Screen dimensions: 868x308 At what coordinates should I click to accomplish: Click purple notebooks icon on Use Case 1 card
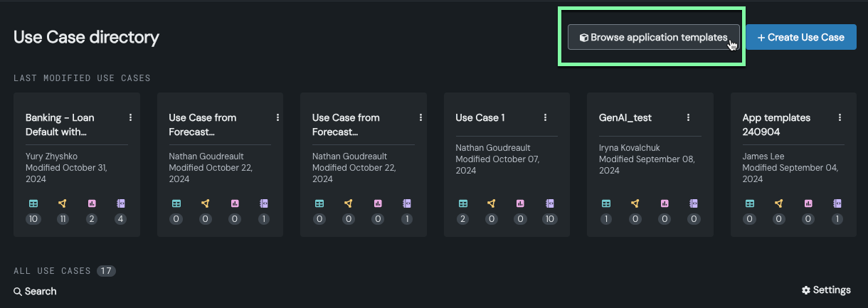(549, 203)
